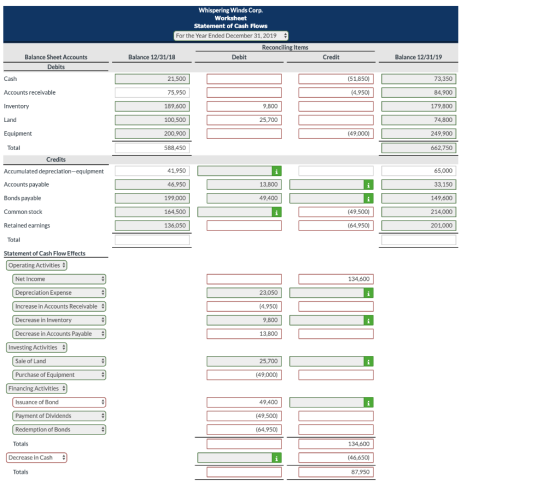Open the Decrease in Accounts Payable dropdown

tap(59, 334)
